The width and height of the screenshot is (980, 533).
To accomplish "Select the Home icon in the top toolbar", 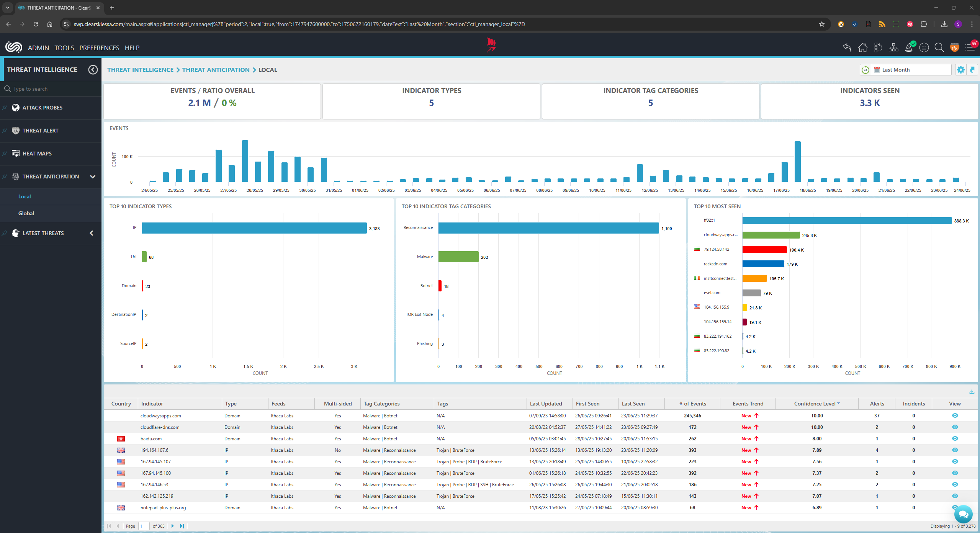I will tap(862, 47).
